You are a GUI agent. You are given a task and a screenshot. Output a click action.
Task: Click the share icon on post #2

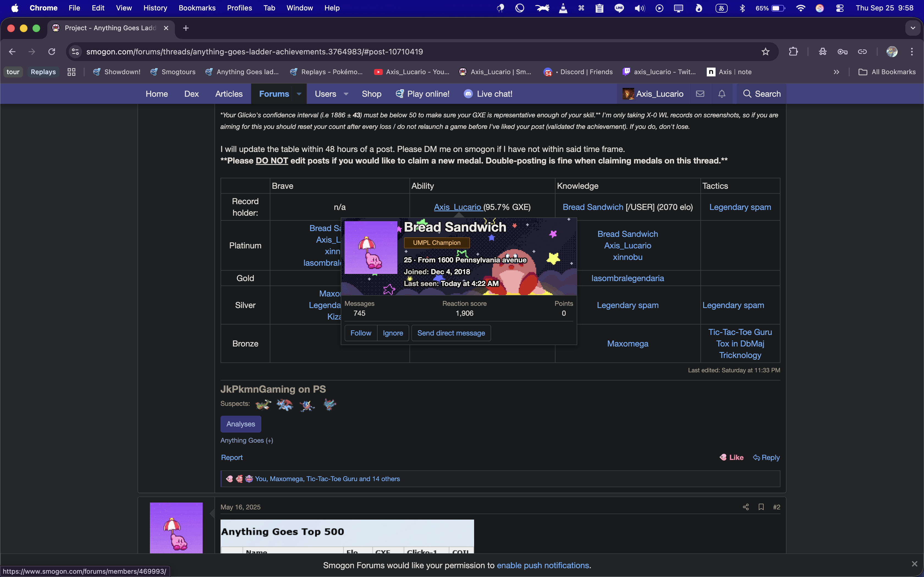[x=745, y=507]
